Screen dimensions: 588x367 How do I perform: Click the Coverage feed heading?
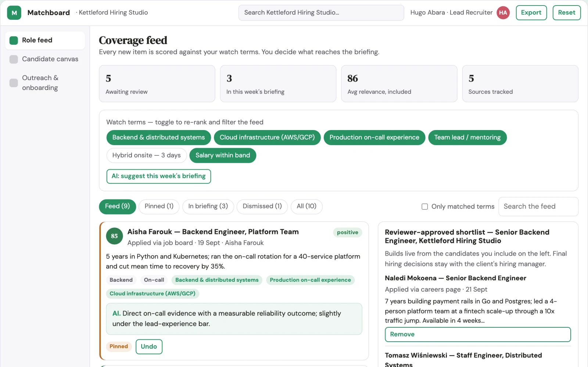click(x=133, y=40)
